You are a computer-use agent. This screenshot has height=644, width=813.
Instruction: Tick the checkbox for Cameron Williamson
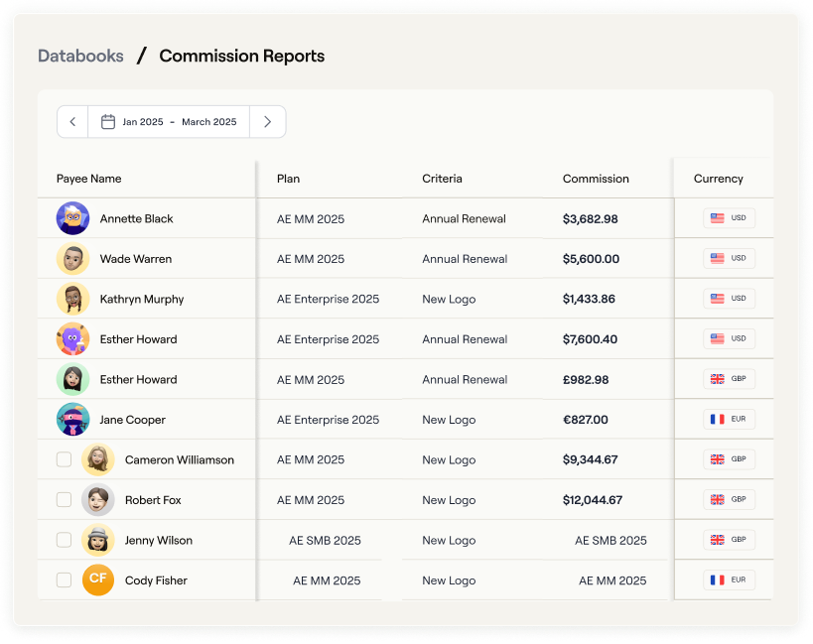tap(64, 459)
